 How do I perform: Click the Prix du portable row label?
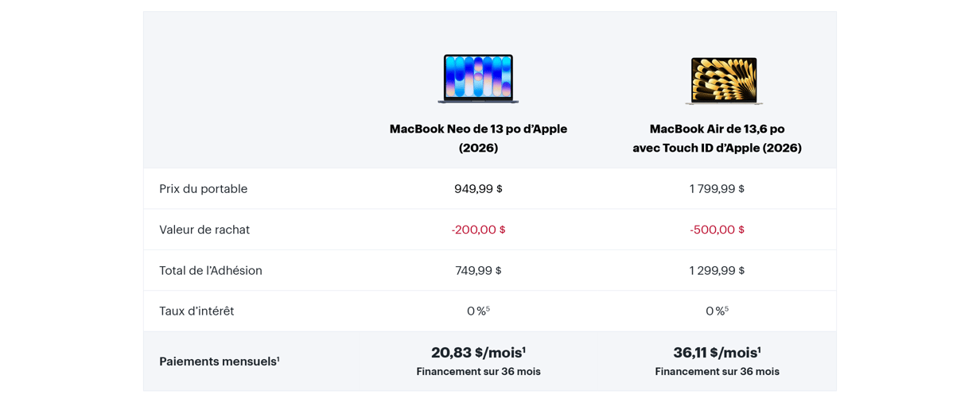click(x=203, y=189)
